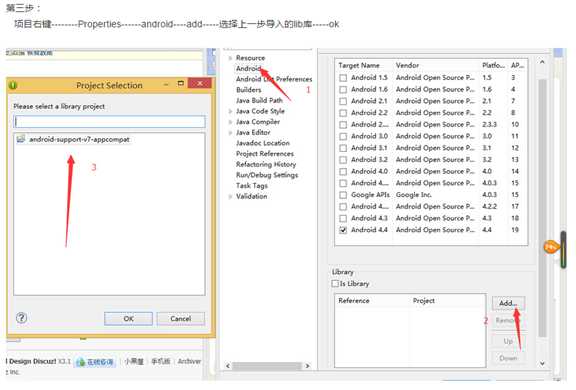Expand the Validation node
Image resolution: width=576 pixels, height=390 pixels.
tap(230, 196)
